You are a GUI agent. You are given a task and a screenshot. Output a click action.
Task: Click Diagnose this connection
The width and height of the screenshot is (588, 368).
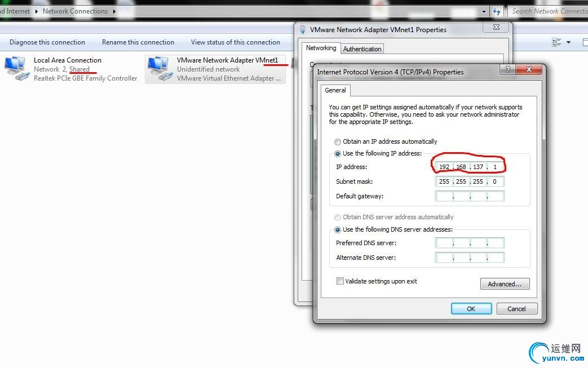pyautogui.click(x=47, y=42)
